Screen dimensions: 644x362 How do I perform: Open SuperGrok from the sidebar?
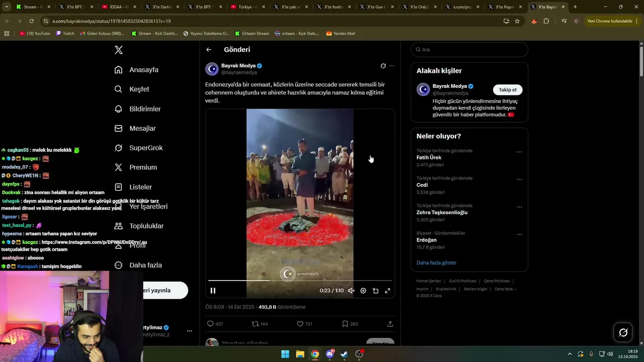click(x=138, y=148)
